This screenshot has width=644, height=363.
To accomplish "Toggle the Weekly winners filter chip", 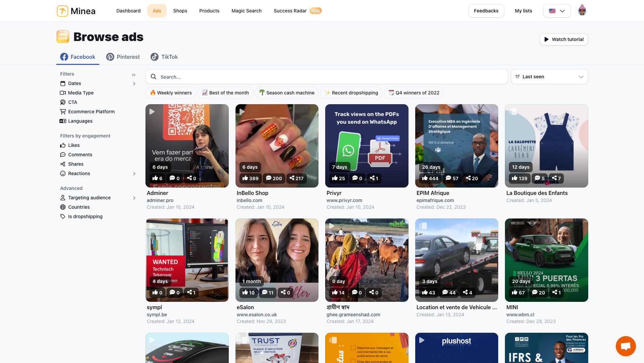I will point(171,93).
